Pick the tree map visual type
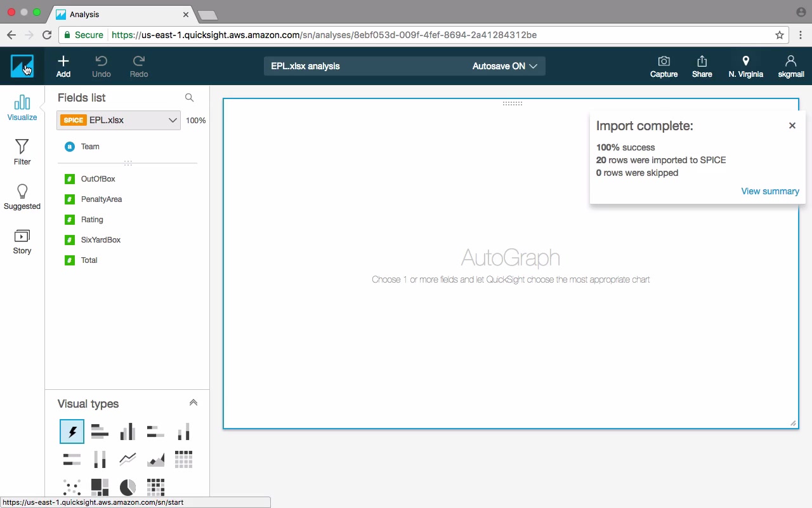The height and width of the screenshot is (508, 812). [100, 487]
